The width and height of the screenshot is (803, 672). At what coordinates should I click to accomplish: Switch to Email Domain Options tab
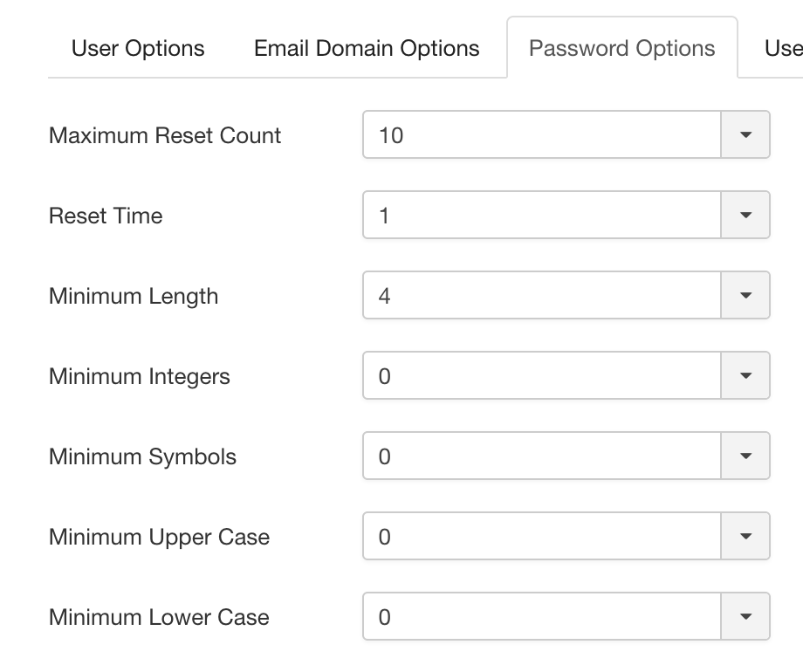tap(367, 48)
